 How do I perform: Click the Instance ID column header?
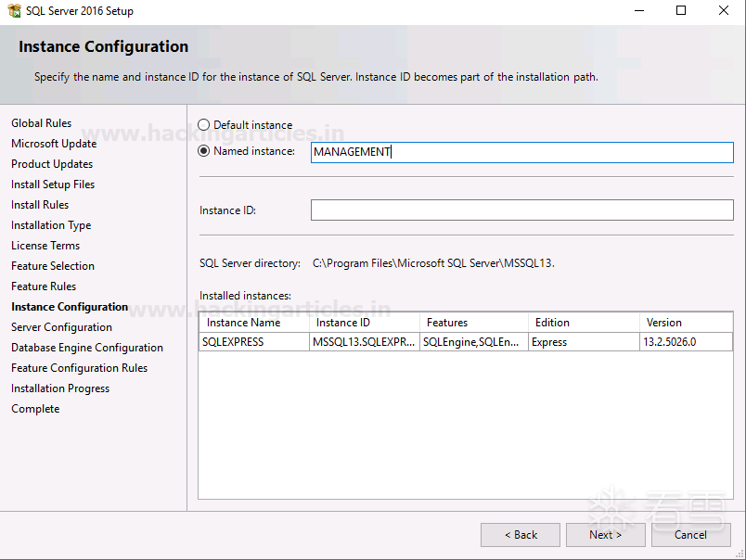(364, 323)
